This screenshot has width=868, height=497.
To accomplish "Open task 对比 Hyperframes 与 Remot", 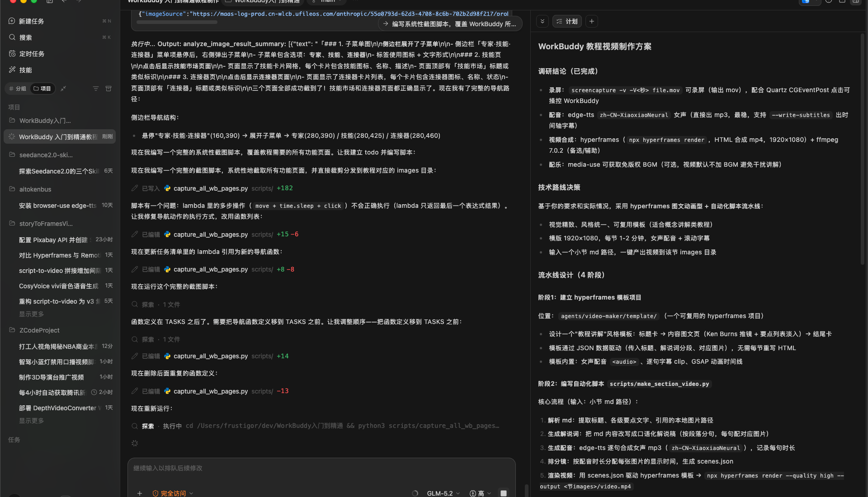I will click(60, 255).
